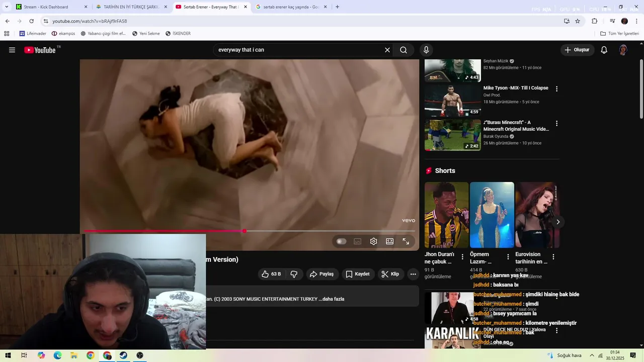644x362 pixels.
Task: Open the Windows Start menu
Action: (8, 355)
